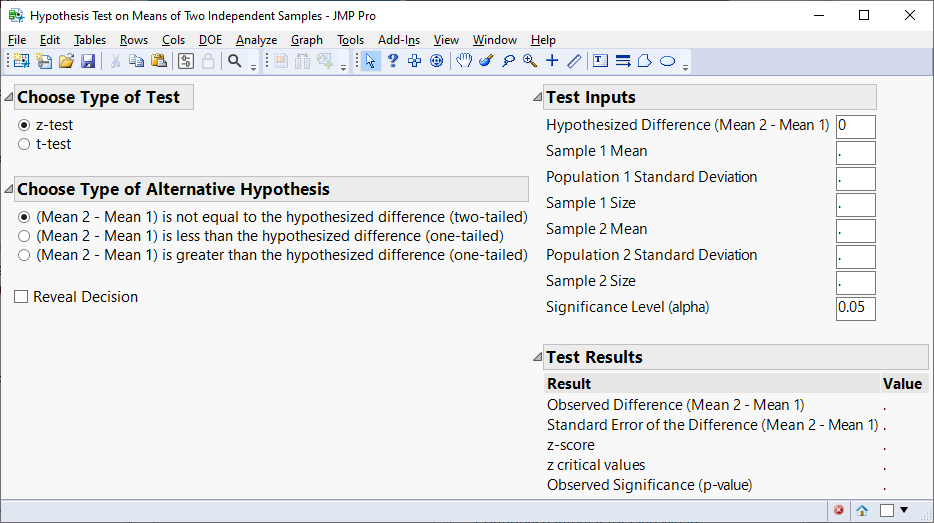Select the t-test radio button
The image size is (934, 523).
pos(24,144)
